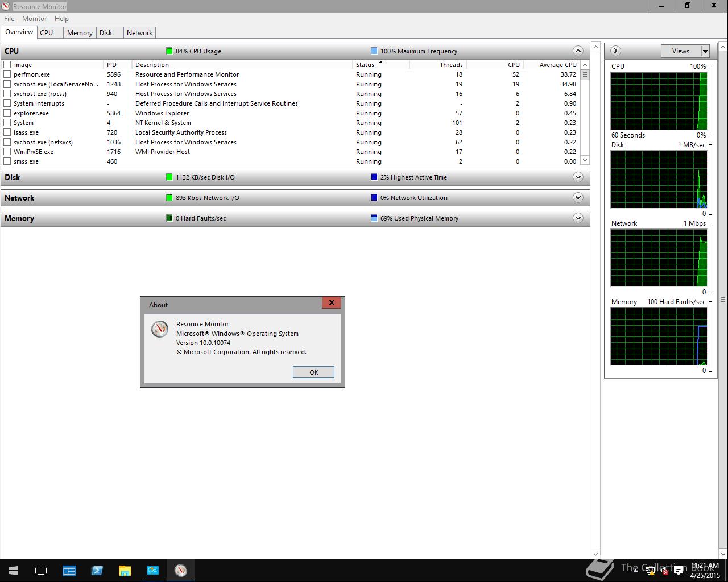The width and height of the screenshot is (728, 582).
Task: Click the gauge icon in About dialog
Action: pyautogui.click(x=160, y=329)
